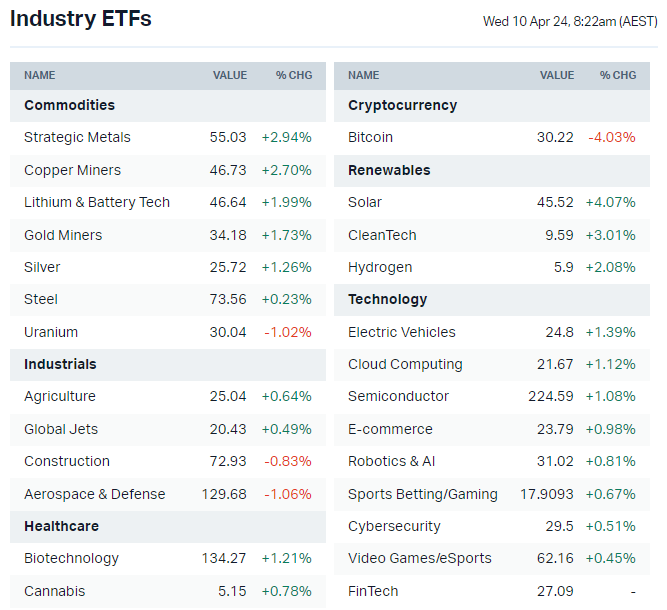Open the Strategic Metals ETF row
Viewport: 667px width, 610px height.
[77, 137]
